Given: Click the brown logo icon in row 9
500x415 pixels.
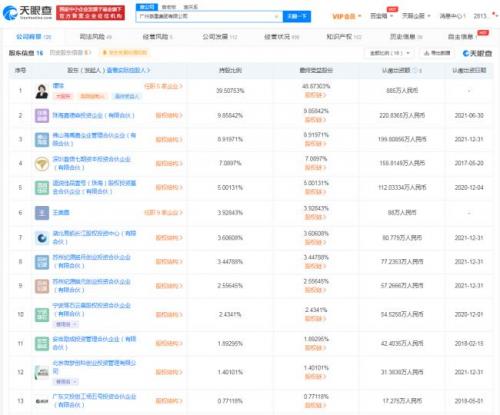Looking at the screenshot, I should 42,286.
